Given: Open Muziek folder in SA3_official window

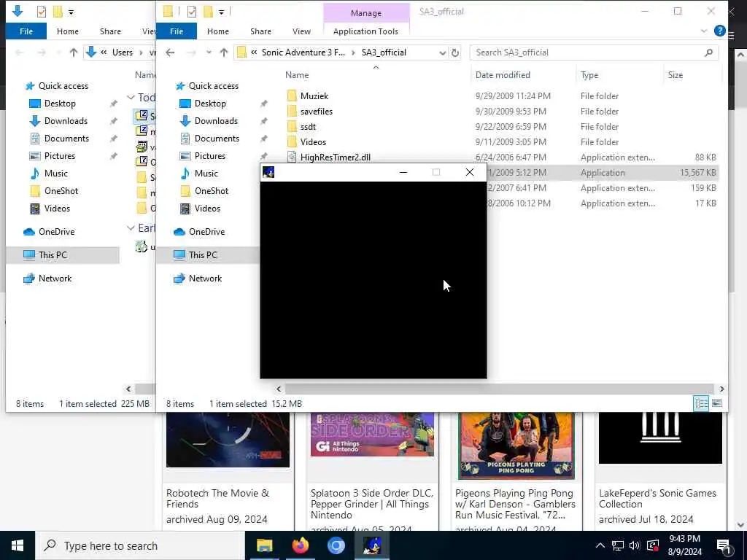Looking at the screenshot, I should 314,96.
